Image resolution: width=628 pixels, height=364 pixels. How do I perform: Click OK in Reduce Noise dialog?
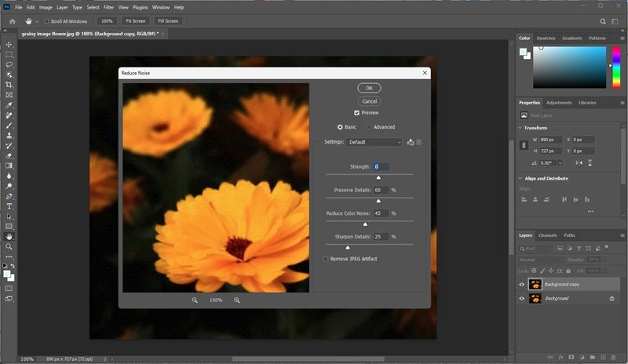point(369,89)
